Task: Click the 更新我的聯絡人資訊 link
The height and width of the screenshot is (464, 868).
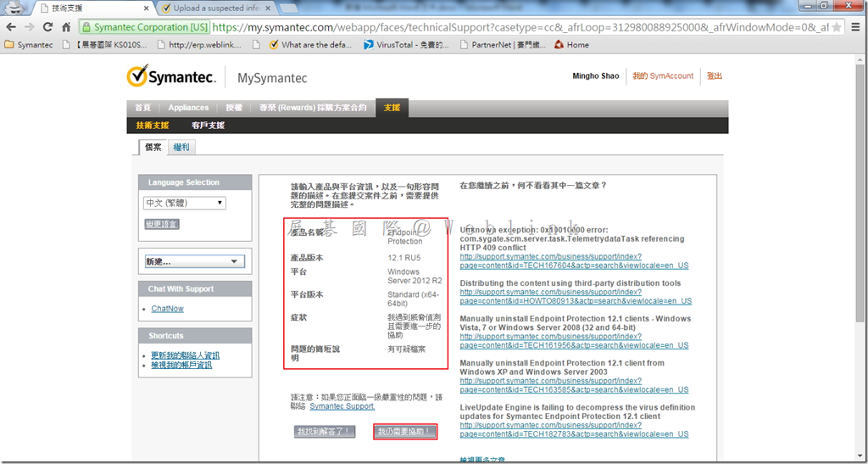Action: click(185, 355)
